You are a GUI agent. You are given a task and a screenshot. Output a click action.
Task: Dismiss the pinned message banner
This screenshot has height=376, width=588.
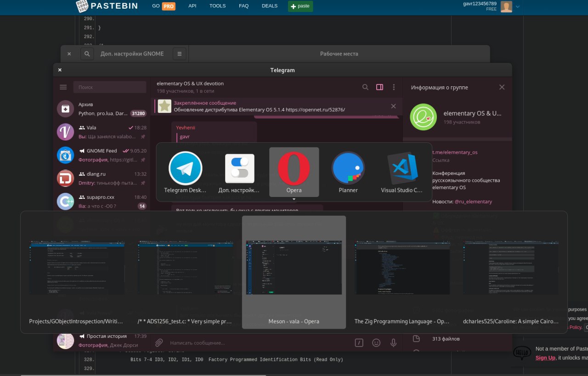coord(393,106)
